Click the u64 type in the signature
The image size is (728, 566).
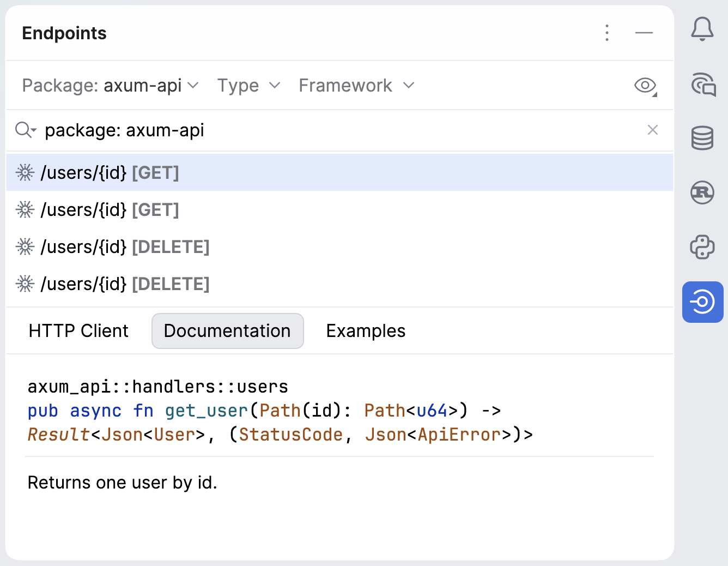pyautogui.click(x=432, y=411)
